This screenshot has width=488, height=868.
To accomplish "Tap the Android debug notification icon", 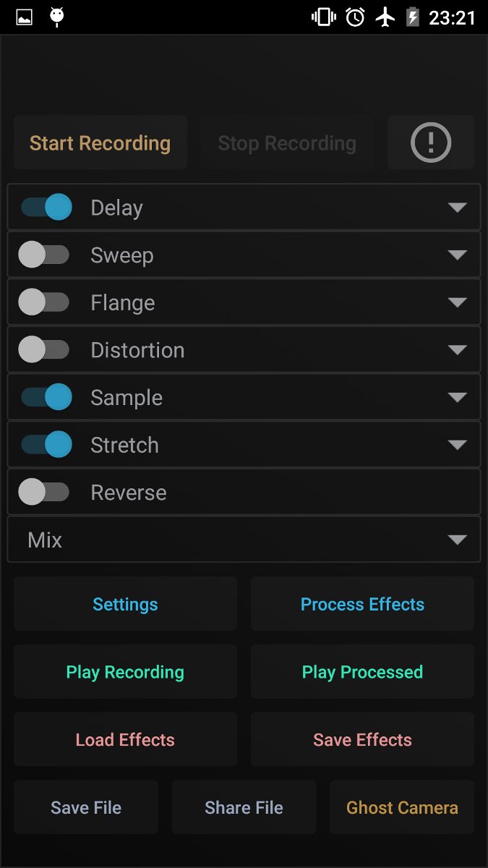I will [x=56, y=17].
